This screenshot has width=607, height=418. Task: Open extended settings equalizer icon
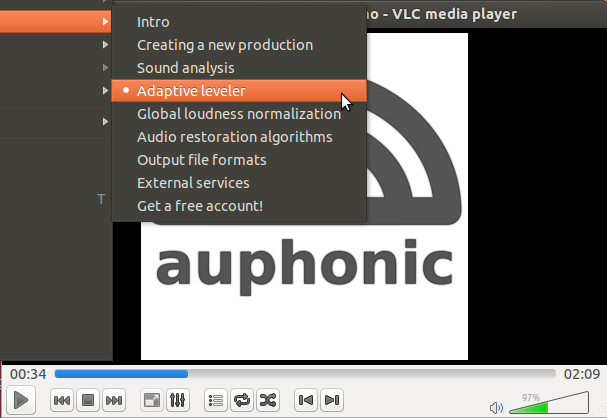178,400
